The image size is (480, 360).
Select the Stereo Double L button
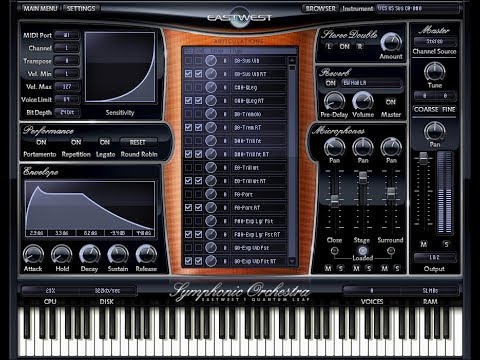click(x=329, y=47)
